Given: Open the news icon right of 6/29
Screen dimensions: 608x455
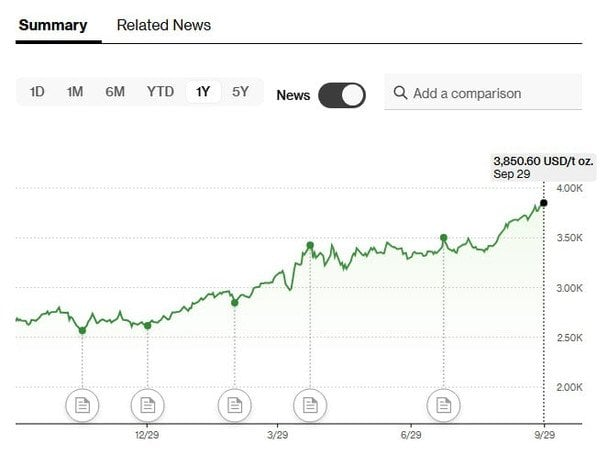Looking at the screenshot, I should pyautogui.click(x=443, y=405).
